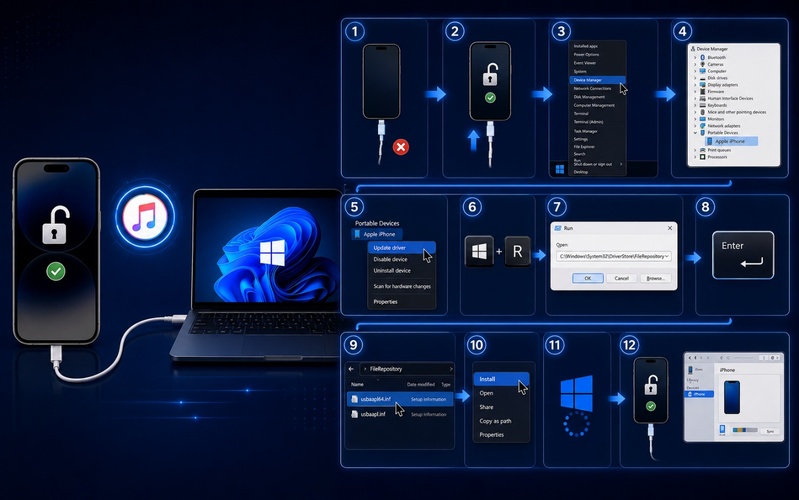Screen dimensions: 799x500
Task: Click the iPhone device icon in iTunes sidebar
Action: point(690,394)
